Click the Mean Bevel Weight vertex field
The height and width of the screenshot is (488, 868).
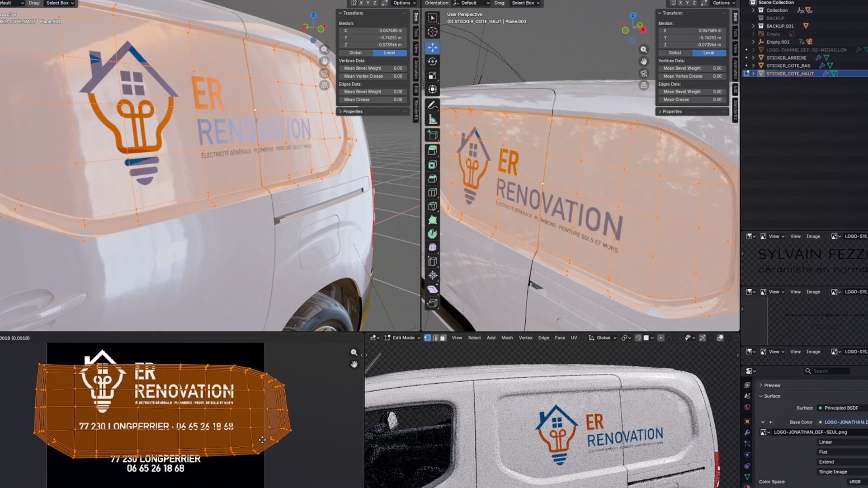[692, 69]
